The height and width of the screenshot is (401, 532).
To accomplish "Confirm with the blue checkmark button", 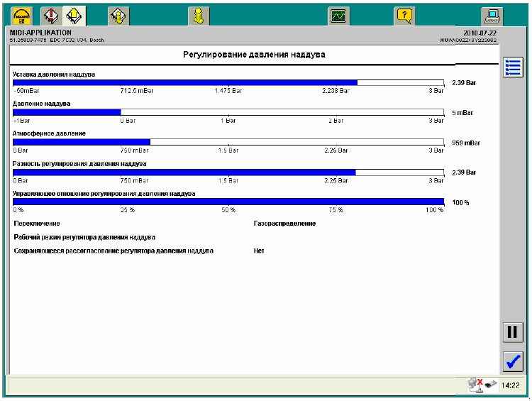I will [513, 361].
